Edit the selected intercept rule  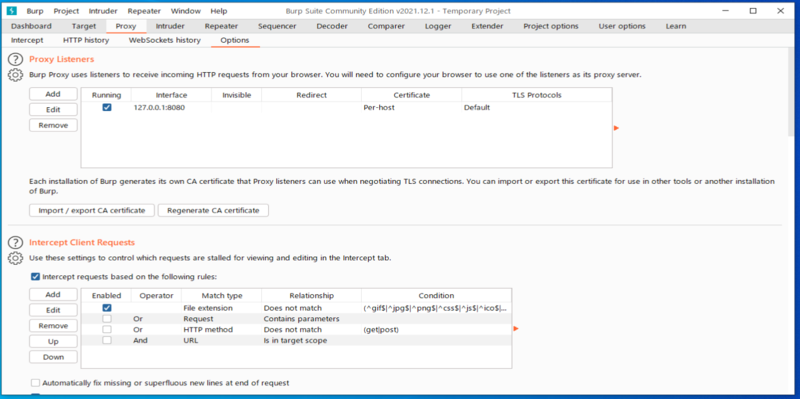coord(53,310)
